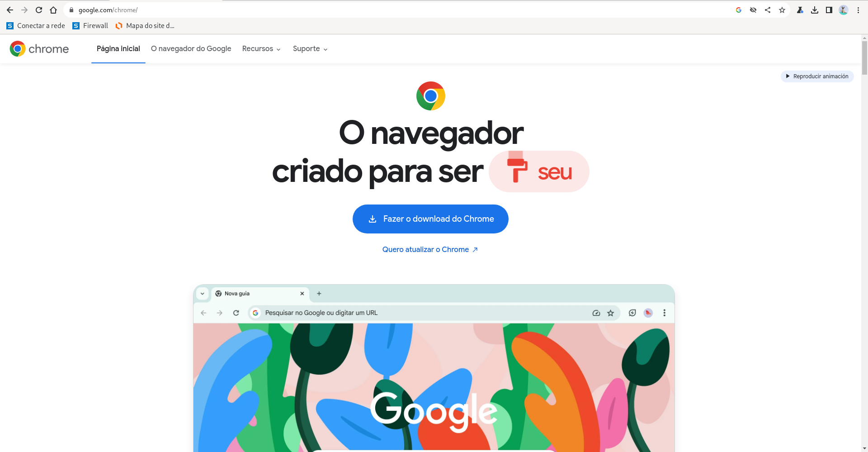Click the eye-slash icon in address bar
The image size is (868, 452).
(753, 10)
